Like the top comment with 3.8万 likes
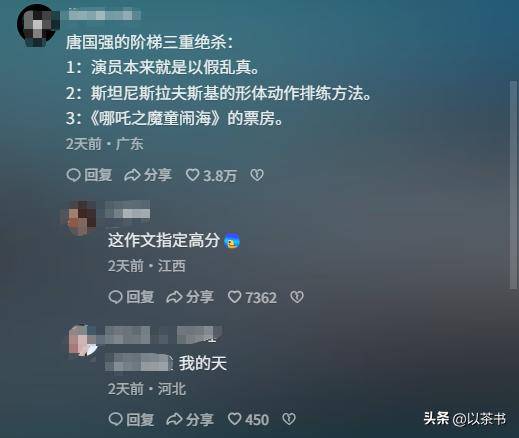This screenshot has height=438, width=519. [211, 175]
